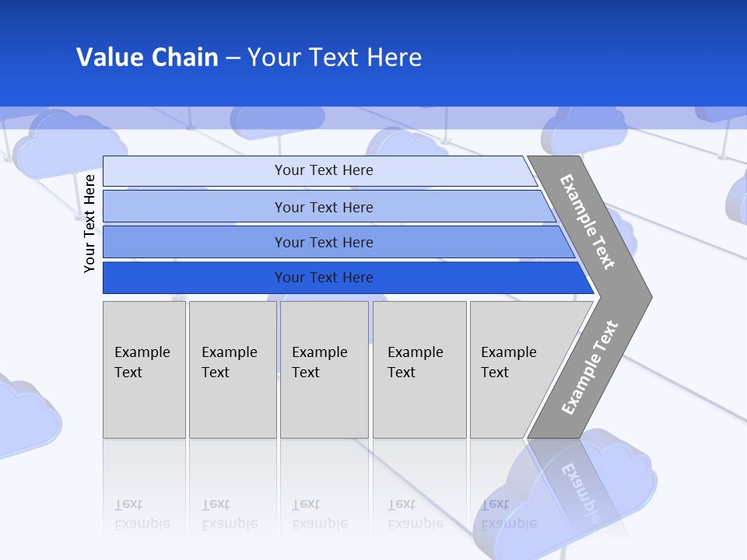Click the cloud behind title bar center

pyautogui.click(x=277, y=122)
